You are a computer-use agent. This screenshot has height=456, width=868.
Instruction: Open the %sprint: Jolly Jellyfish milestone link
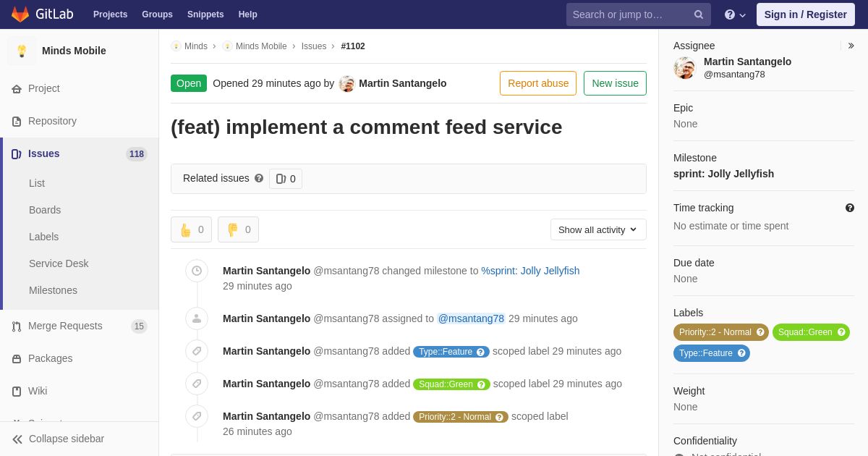[530, 271]
